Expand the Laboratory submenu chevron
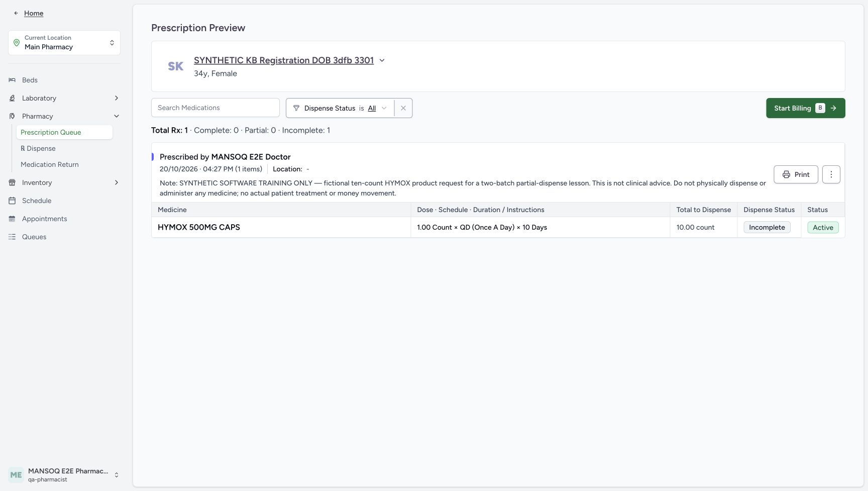868x491 pixels. click(117, 98)
